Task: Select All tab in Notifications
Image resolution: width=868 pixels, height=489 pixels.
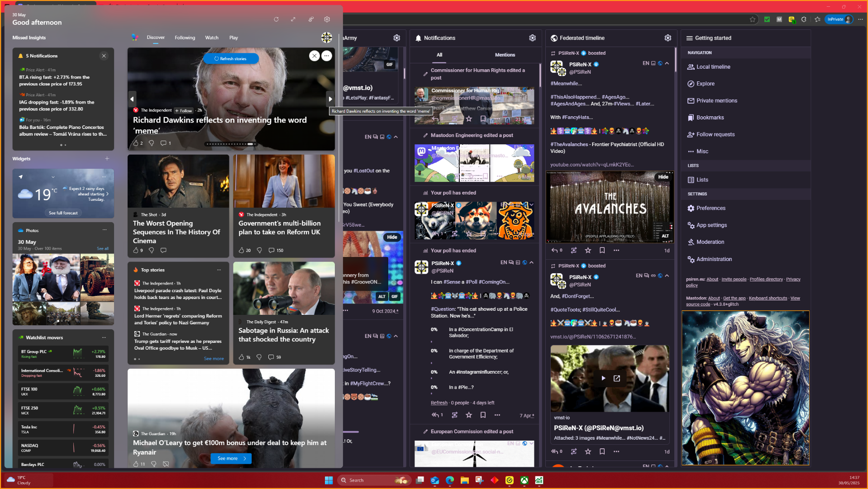Action: [x=439, y=55]
